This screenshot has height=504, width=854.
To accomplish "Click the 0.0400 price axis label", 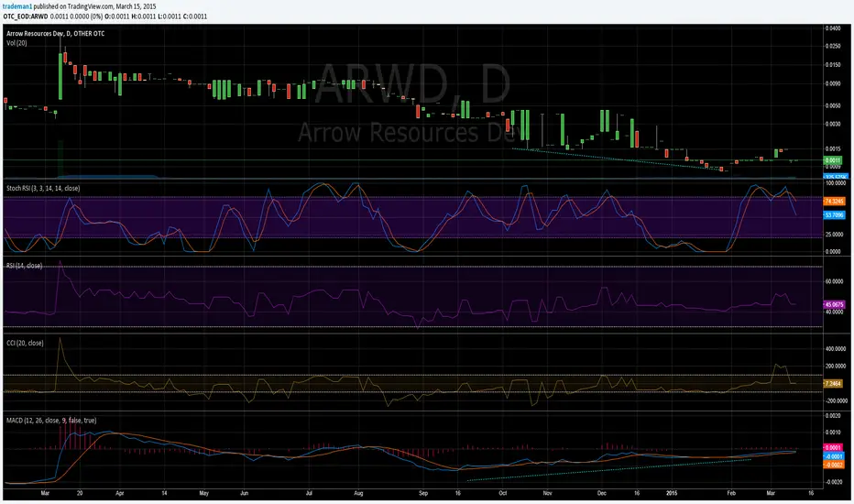I will [833, 28].
